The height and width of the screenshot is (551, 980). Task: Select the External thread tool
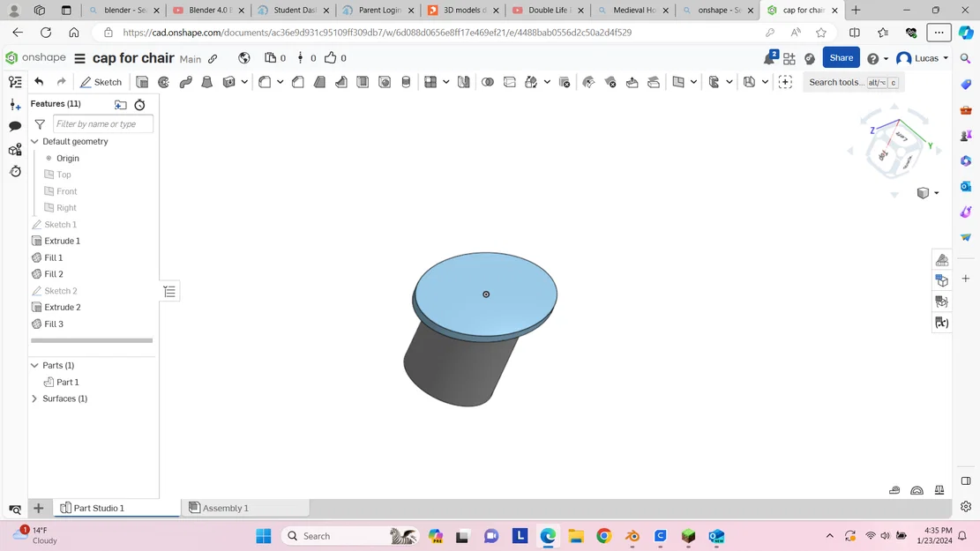click(x=407, y=82)
